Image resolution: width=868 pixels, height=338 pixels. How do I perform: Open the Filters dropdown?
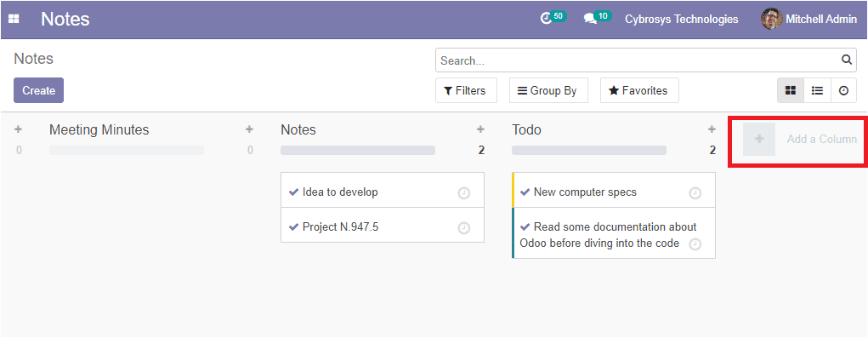(466, 90)
